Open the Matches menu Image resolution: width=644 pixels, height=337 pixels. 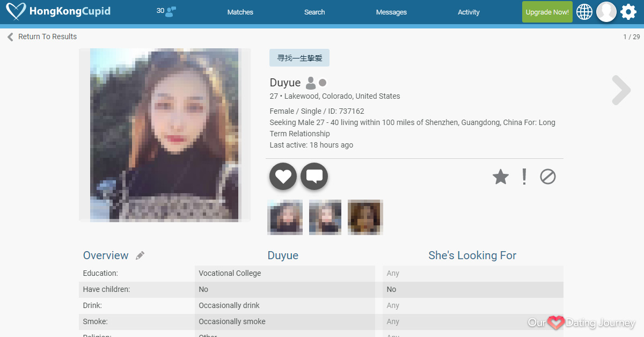[240, 12]
